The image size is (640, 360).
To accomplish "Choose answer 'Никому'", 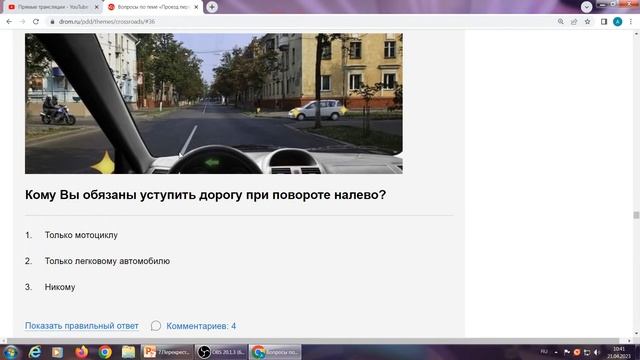I will (x=60, y=287).
